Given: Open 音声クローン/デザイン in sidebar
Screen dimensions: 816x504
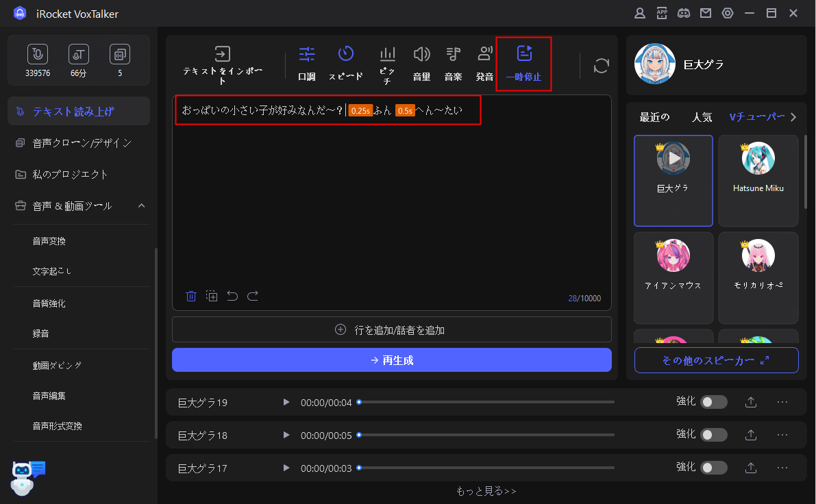Looking at the screenshot, I should (79, 143).
